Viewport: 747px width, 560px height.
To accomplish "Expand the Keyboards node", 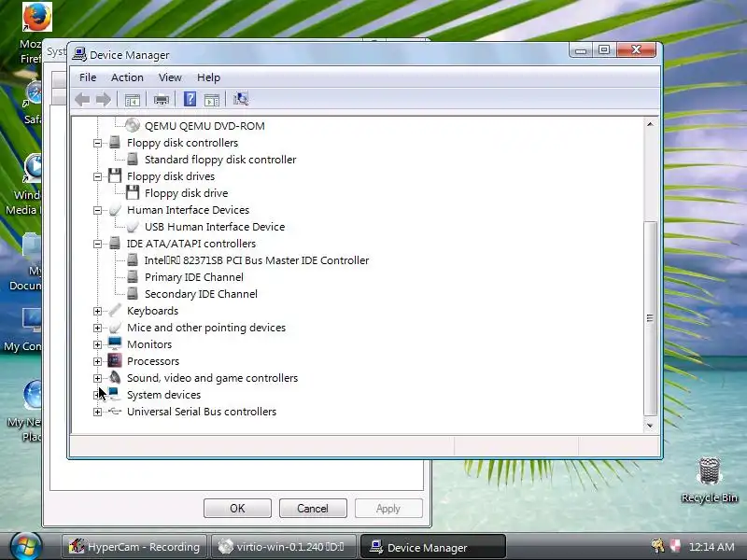I will 97,311.
